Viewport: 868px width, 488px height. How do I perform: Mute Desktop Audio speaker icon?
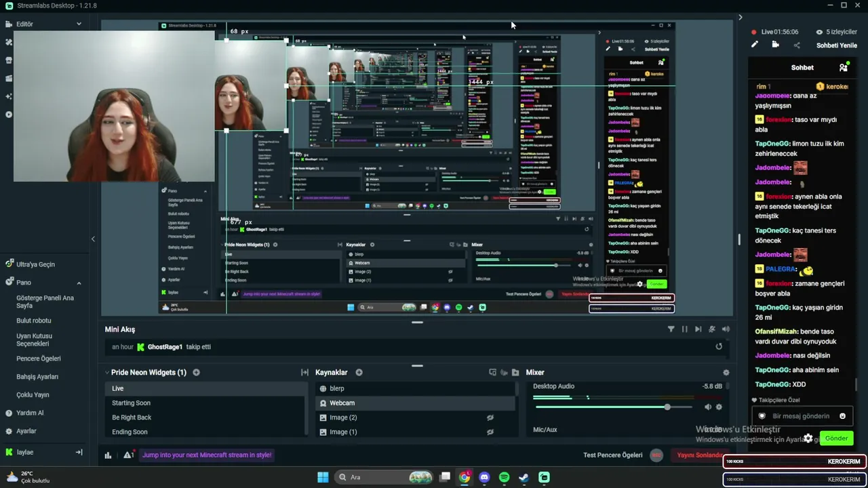708,407
